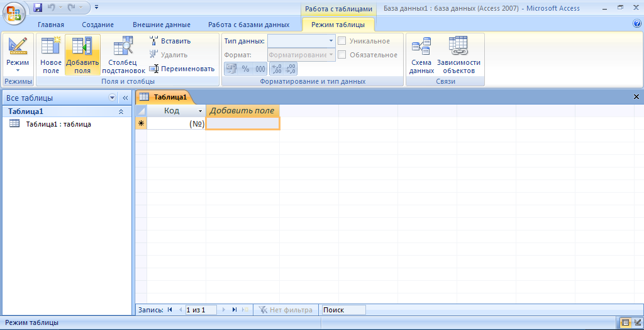Click the Добавить поля button
644x330 pixels.
82,55
